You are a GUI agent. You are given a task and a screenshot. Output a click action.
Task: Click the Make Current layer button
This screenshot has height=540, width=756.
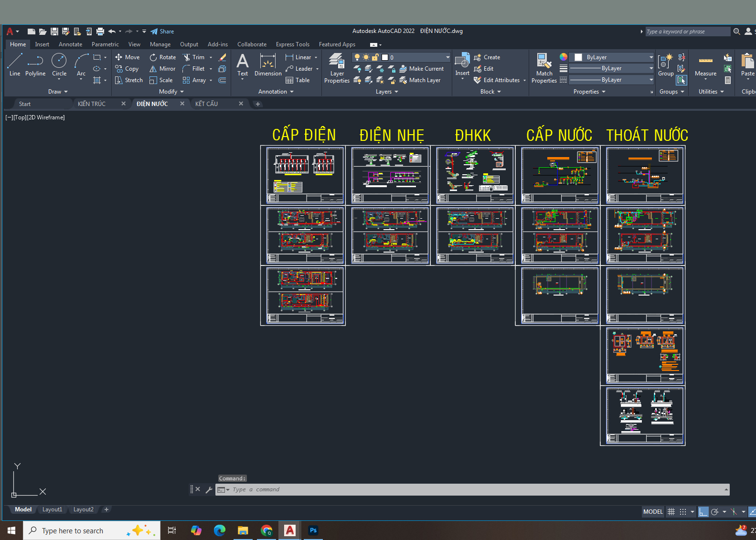click(422, 69)
